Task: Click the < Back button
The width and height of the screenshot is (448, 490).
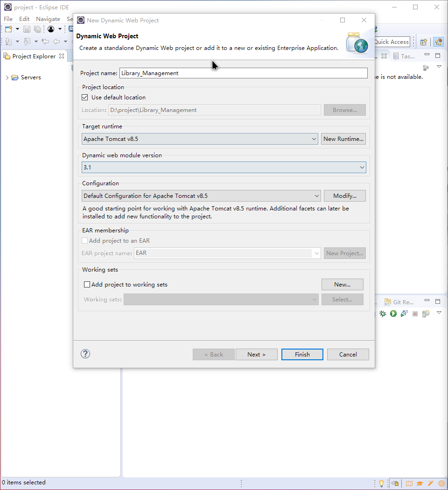Action: coord(214,354)
